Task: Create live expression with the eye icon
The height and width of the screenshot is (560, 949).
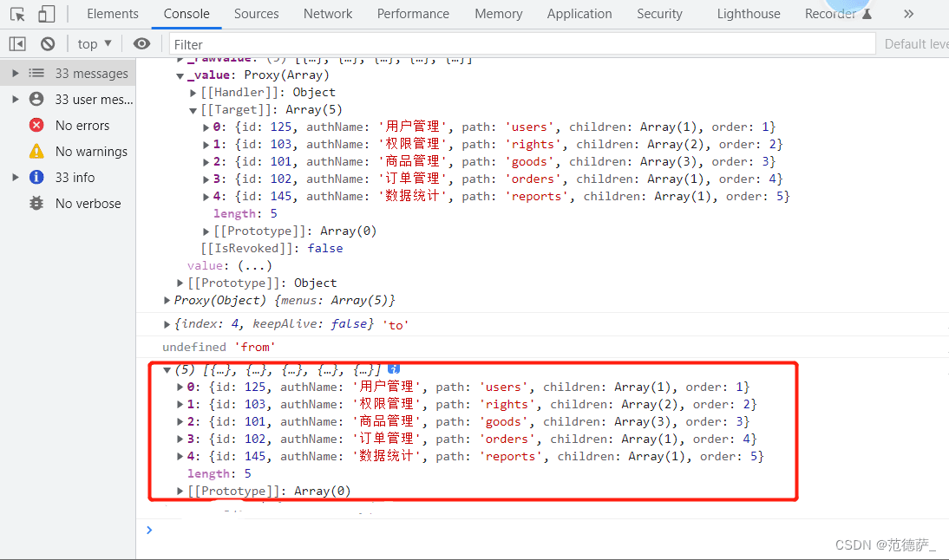Action: click(x=141, y=43)
